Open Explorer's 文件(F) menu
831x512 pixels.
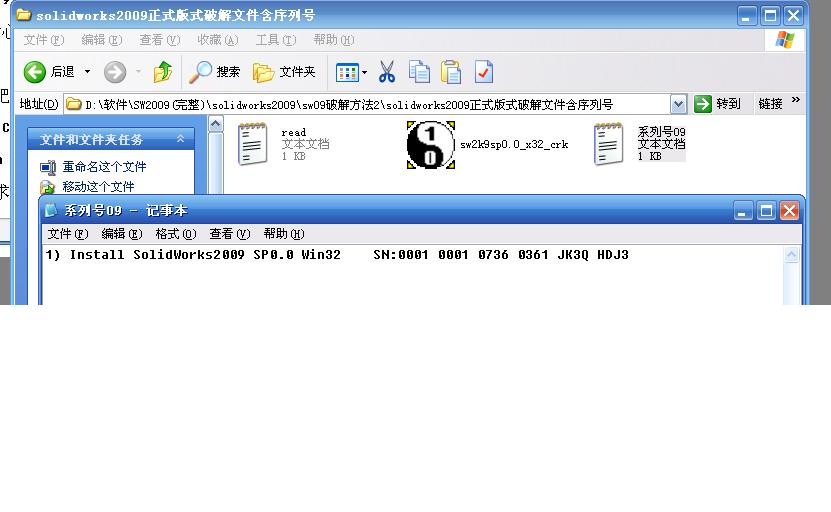tap(43, 40)
